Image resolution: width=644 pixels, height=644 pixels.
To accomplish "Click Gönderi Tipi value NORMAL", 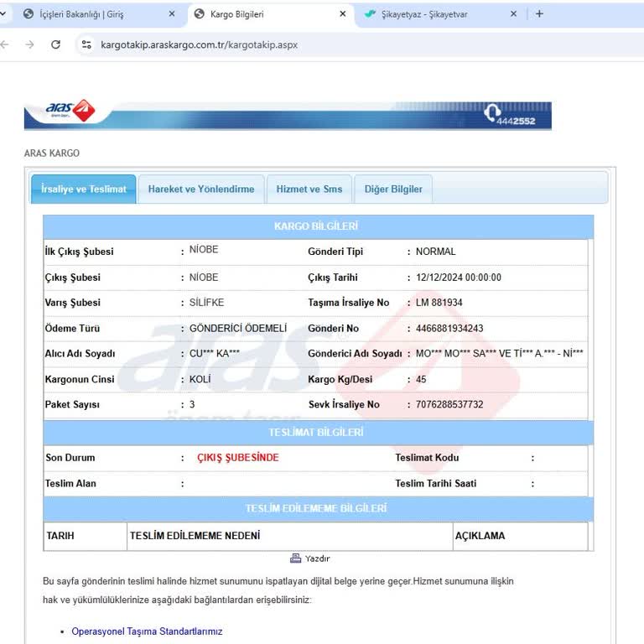I will tap(436, 252).
